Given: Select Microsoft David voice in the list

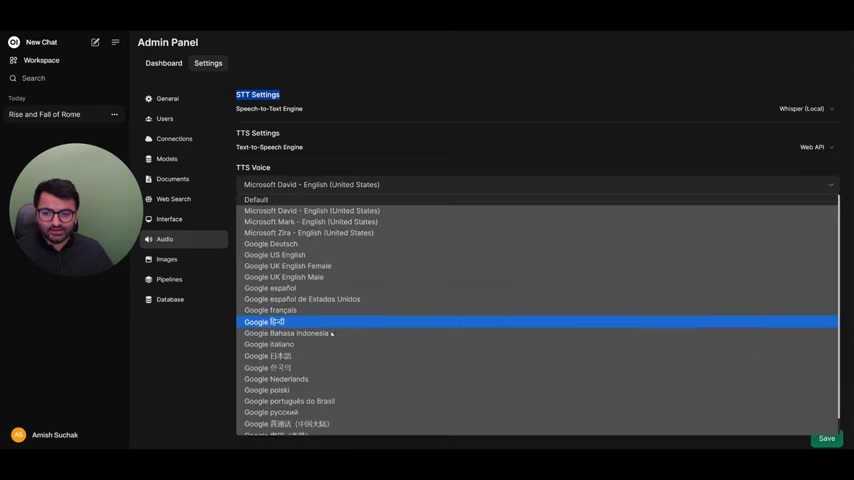Looking at the screenshot, I should coord(537,211).
